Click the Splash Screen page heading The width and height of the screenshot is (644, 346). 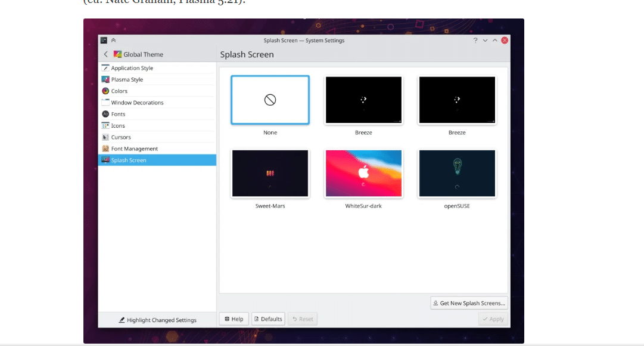click(x=247, y=54)
